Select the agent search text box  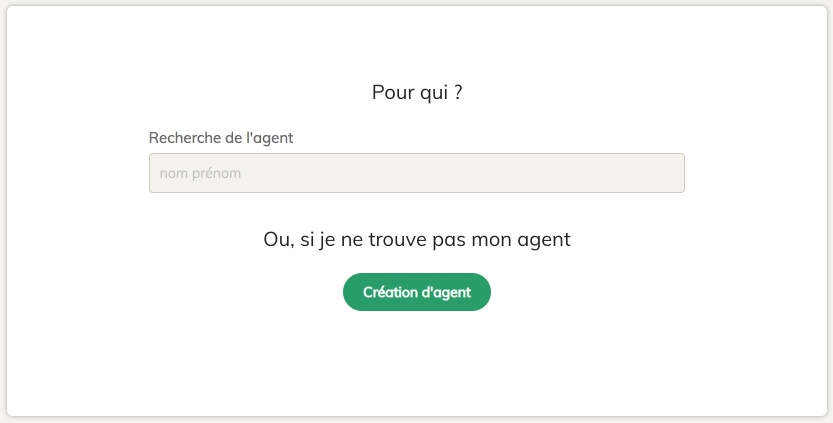(x=416, y=173)
